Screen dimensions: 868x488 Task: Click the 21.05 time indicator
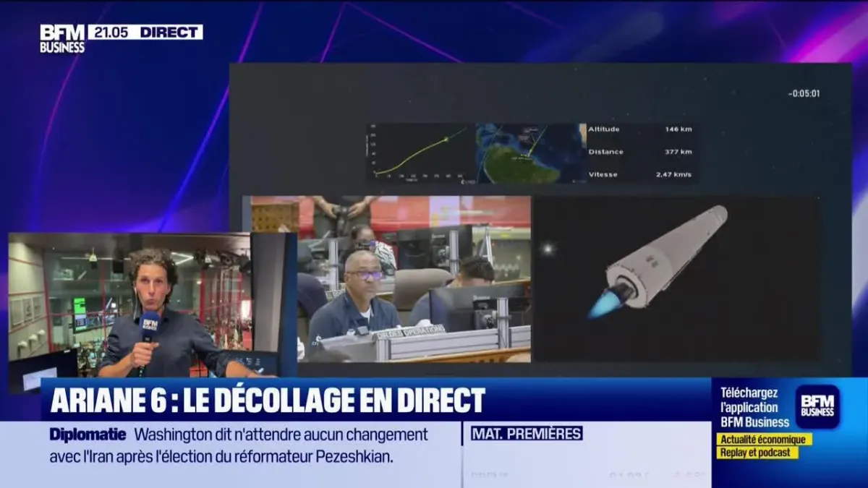coord(111,32)
